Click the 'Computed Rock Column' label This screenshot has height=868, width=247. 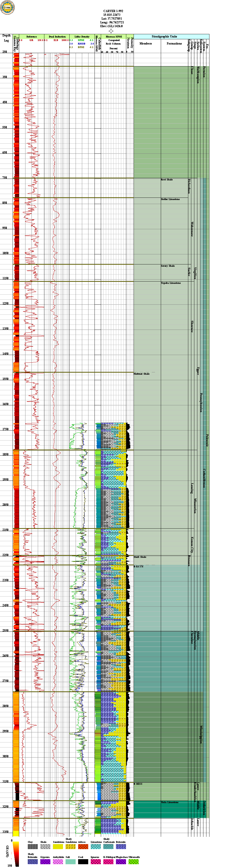(x=114, y=42)
